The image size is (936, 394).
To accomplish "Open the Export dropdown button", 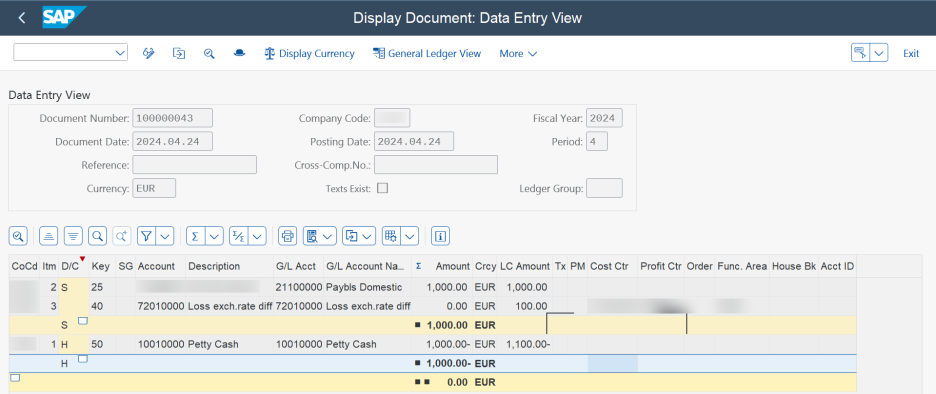I will click(359, 236).
